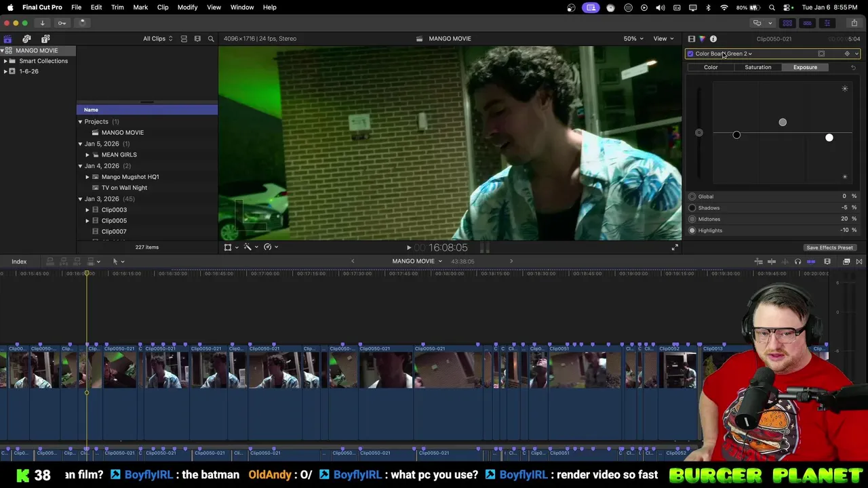868x488 pixels.
Task: Show the libraries sidebar clapper icon
Action: pos(7,39)
